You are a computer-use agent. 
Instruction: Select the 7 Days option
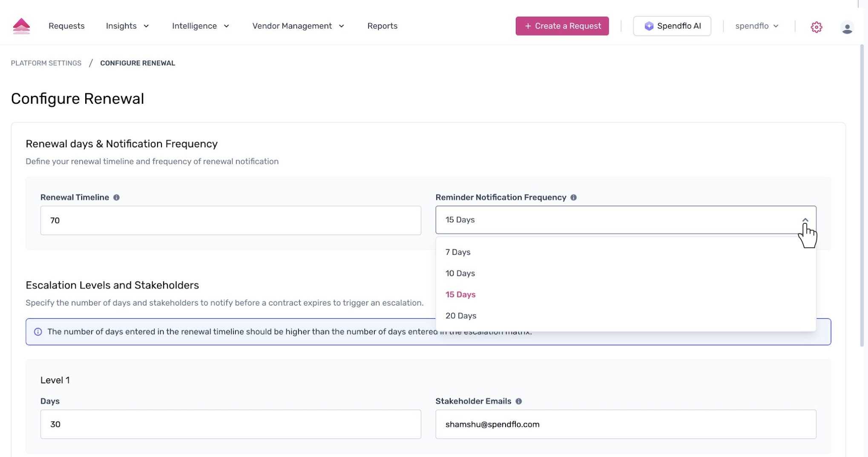coord(458,252)
